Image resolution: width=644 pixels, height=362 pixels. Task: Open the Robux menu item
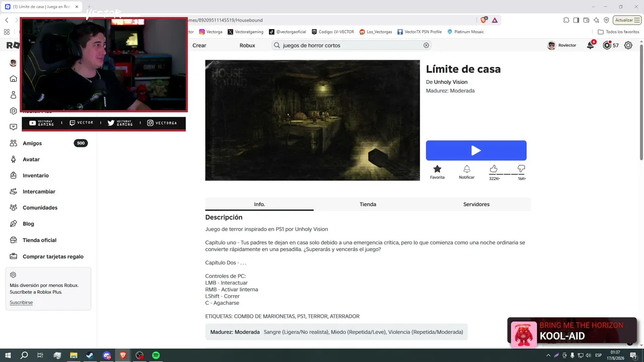click(x=247, y=45)
